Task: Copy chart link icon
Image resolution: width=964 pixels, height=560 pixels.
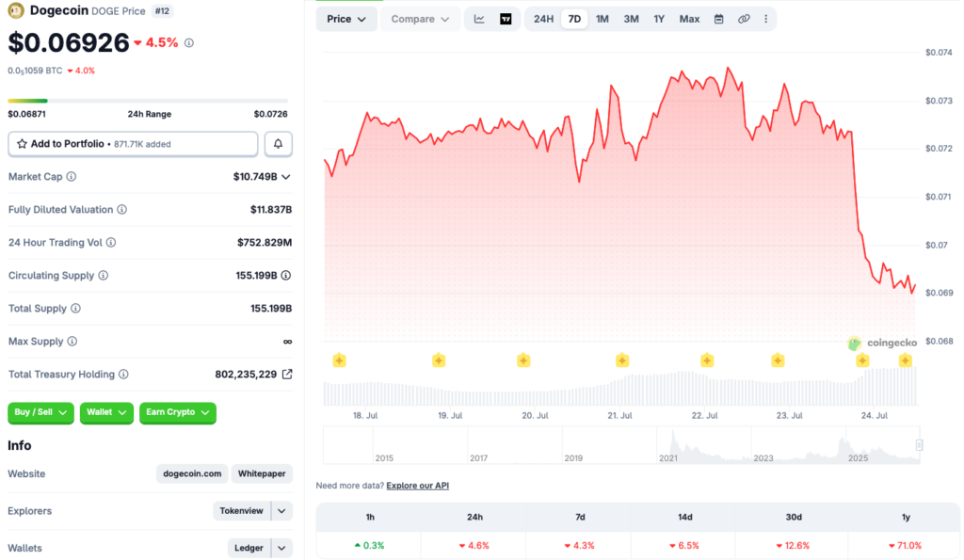Action: 744,19
